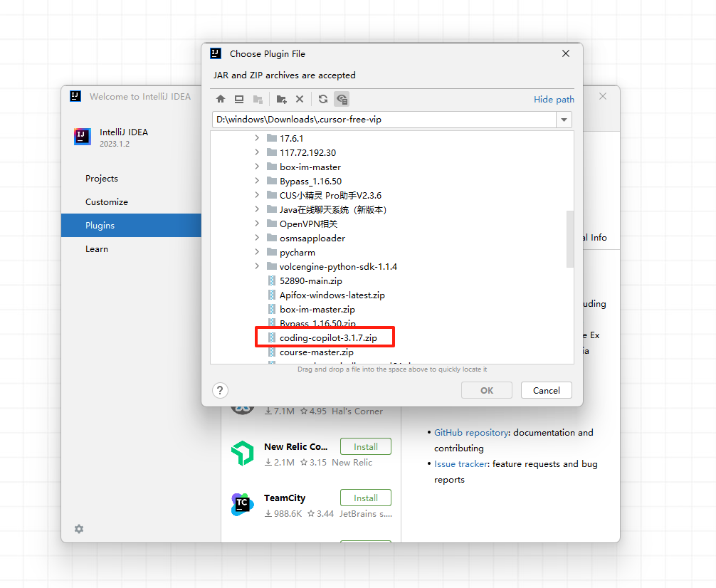Select the volcengine-python-sdk-1.1.4 folder name

[338, 266]
